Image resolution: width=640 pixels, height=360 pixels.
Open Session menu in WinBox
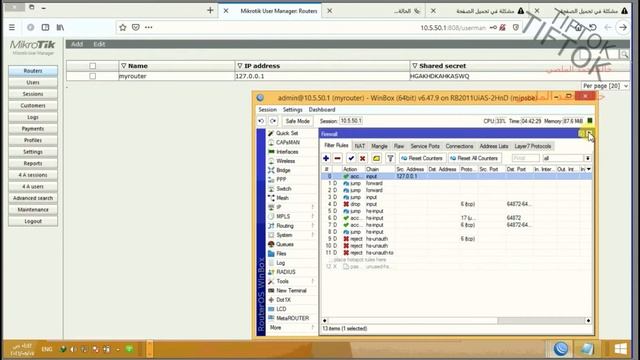267,110
